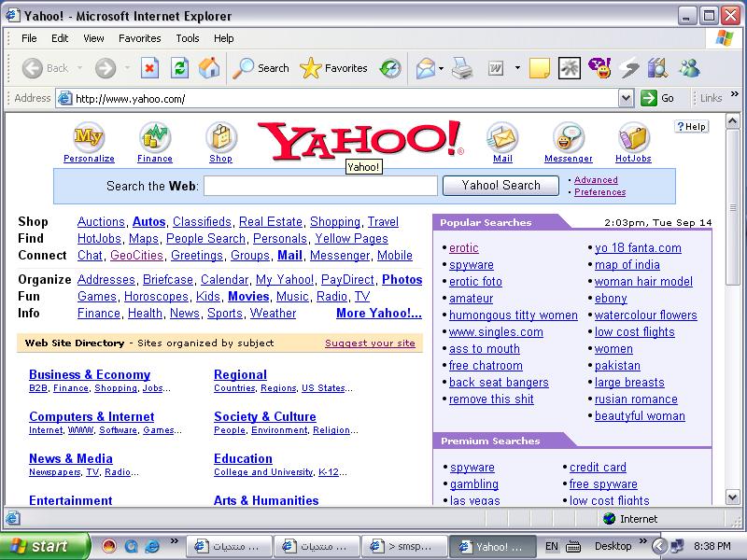Open the Favorites star toolbar button
This screenshot has height=560, width=747.
(x=333, y=68)
